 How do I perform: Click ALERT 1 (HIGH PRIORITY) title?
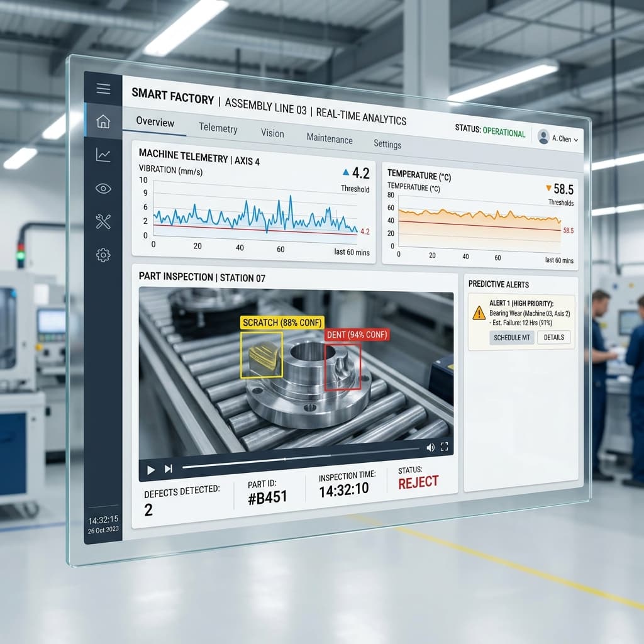[521, 303]
